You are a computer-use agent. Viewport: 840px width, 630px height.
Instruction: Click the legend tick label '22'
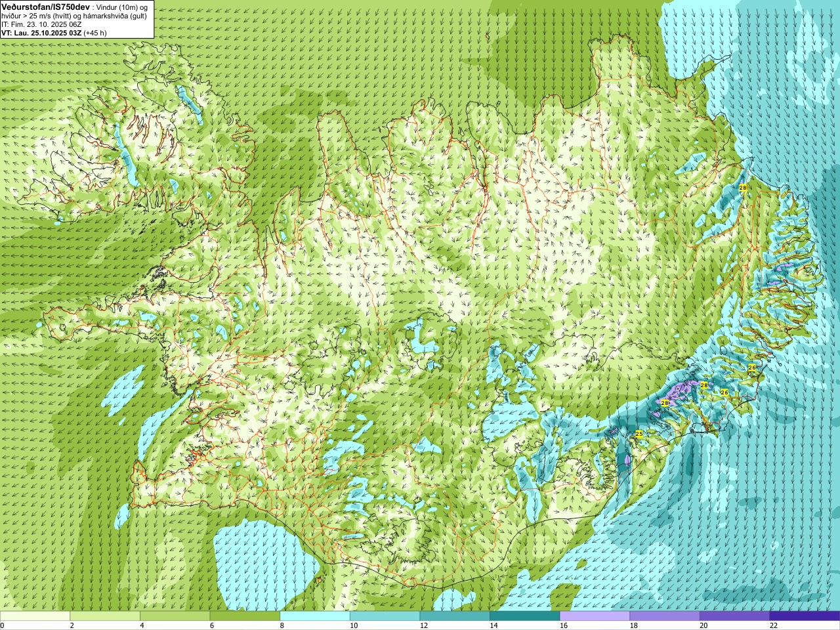click(x=773, y=625)
